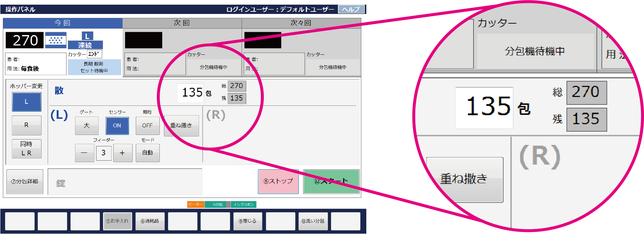This screenshot has height=234, width=644.
Task: Click the orange ヒーター status indicator
Action: pos(195,204)
